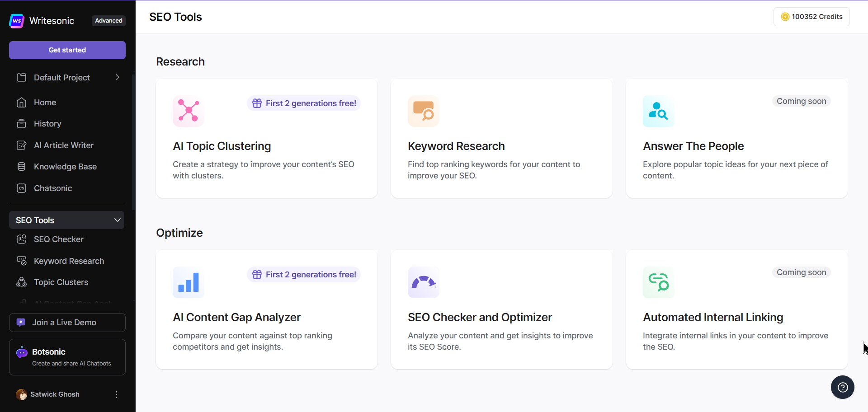Viewport: 868px width, 412px height.
Task: Click the Writesonic logo icon
Action: tap(16, 21)
